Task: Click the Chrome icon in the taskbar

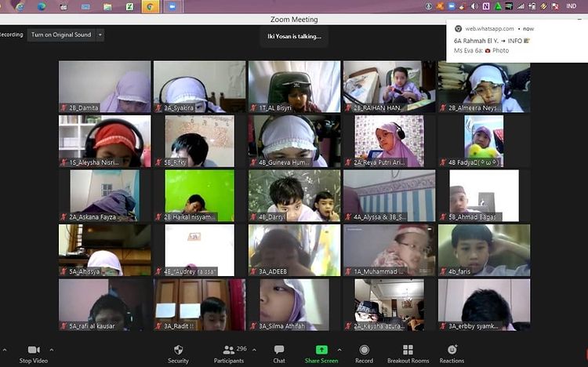Action: 150,6
